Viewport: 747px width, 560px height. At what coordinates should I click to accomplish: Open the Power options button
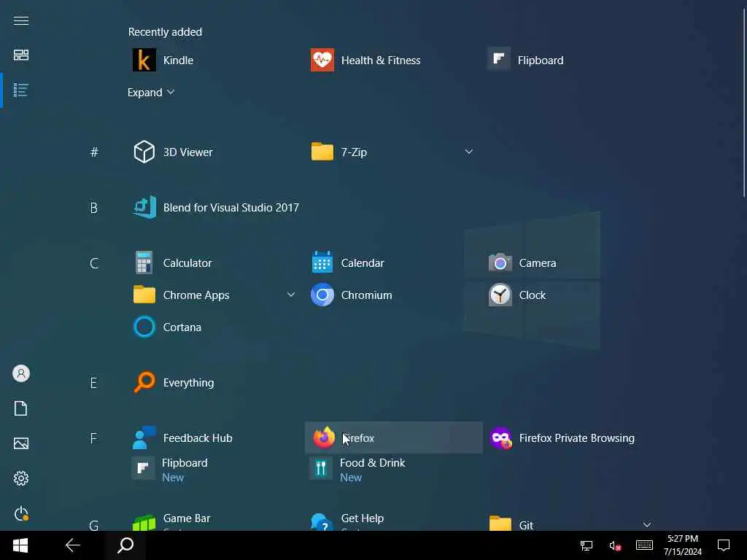[21, 513]
